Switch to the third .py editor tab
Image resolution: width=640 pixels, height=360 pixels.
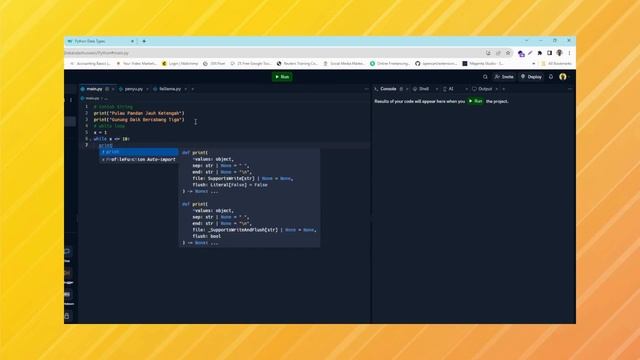(170, 89)
